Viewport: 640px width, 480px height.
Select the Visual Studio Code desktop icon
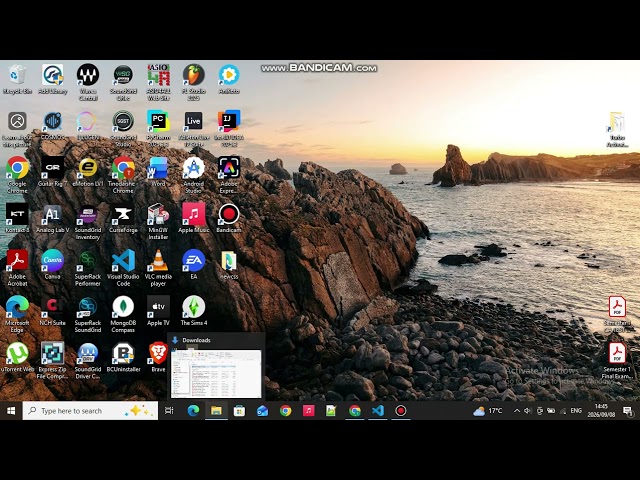coord(123,267)
